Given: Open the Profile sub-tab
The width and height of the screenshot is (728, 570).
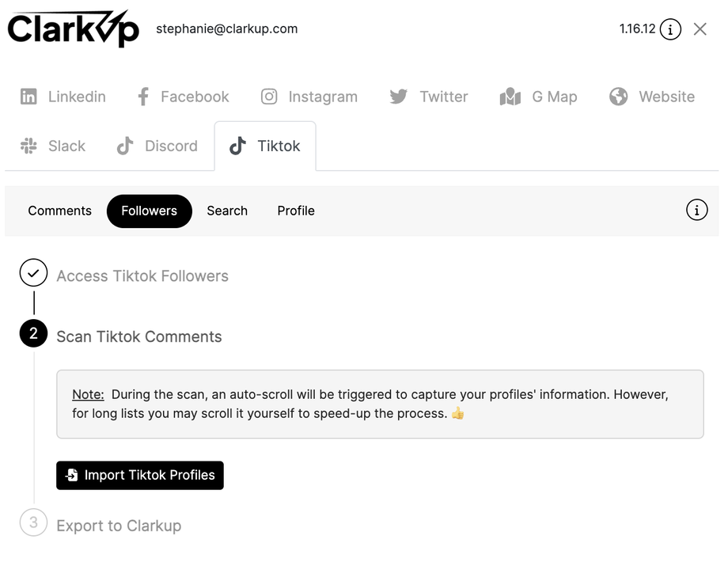Looking at the screenshot, I should (296, 211).
